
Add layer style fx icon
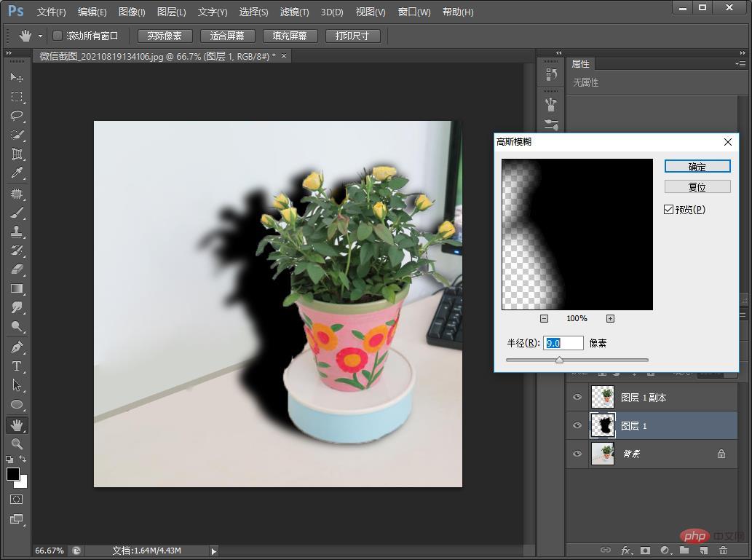click(626, 550)
